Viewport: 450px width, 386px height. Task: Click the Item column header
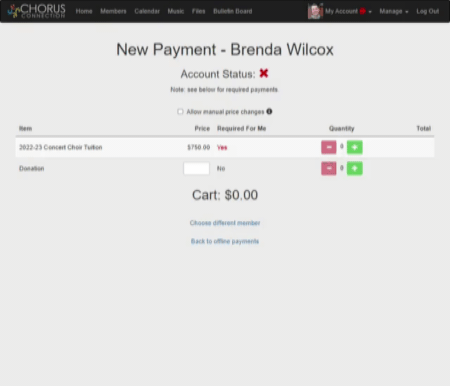coord(26,128)
